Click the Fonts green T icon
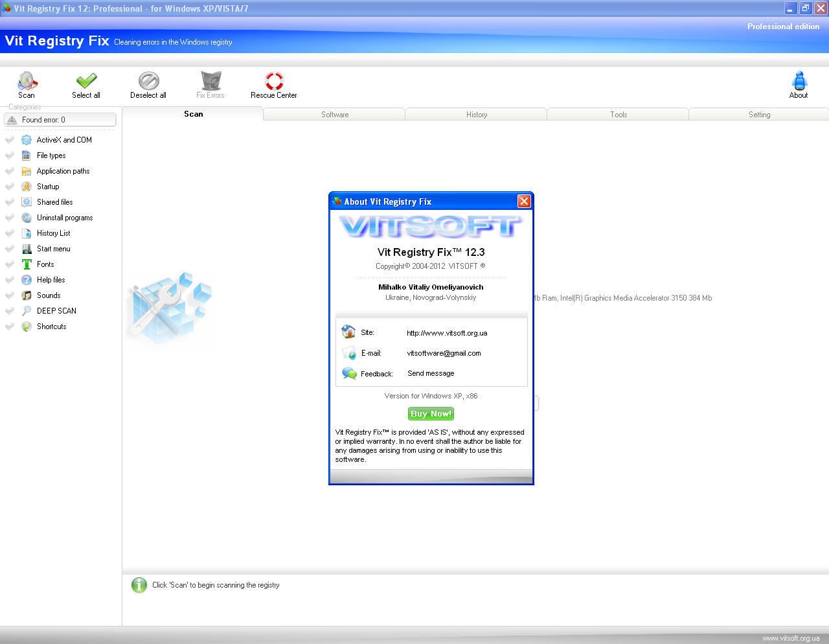 point(27,264)
